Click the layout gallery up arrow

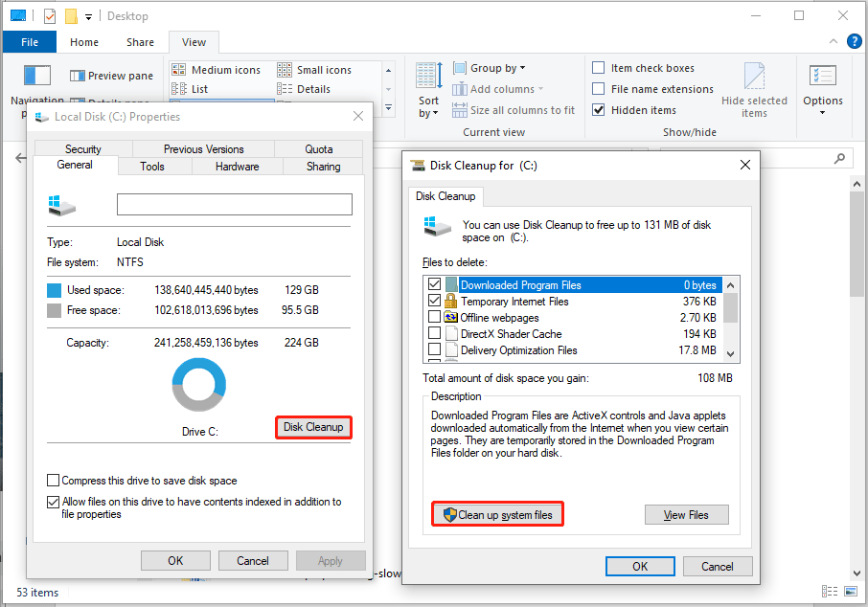click(389, 70)
